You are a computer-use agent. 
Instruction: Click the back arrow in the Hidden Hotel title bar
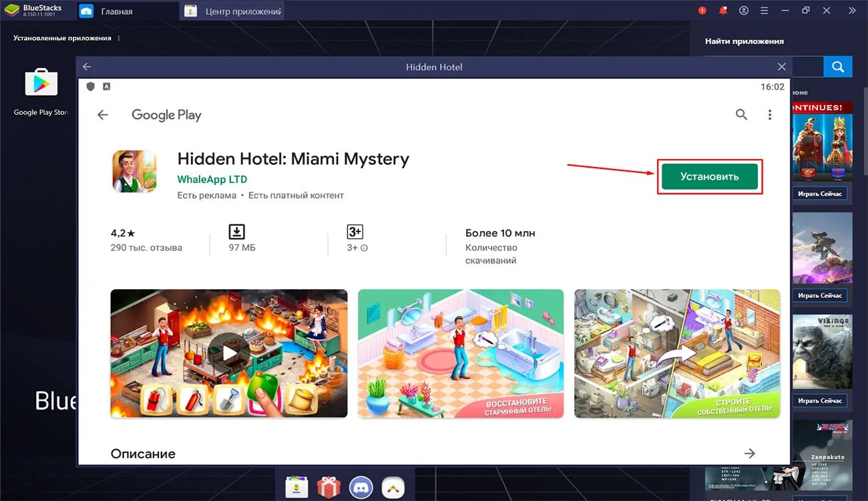(87, 67)
